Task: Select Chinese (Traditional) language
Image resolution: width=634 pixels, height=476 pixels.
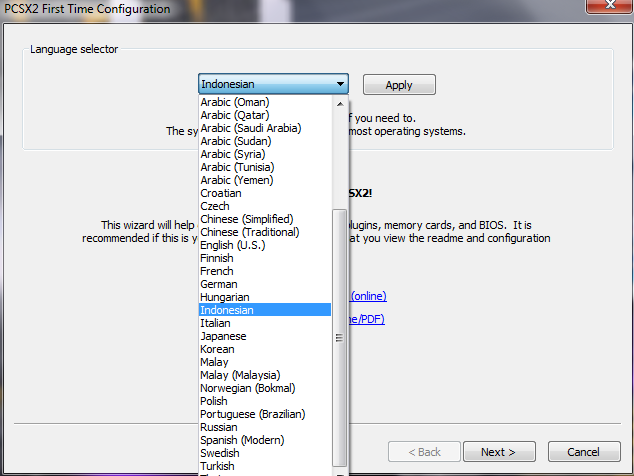Action: click(265, 232)
